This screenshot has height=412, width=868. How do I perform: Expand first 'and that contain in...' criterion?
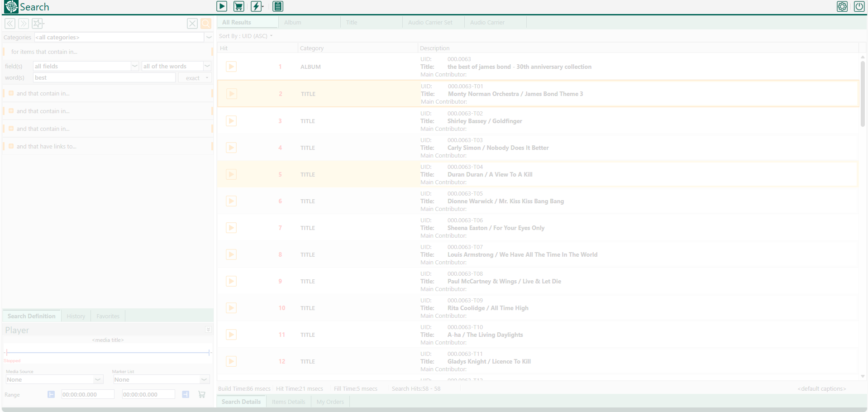point(11,93)
